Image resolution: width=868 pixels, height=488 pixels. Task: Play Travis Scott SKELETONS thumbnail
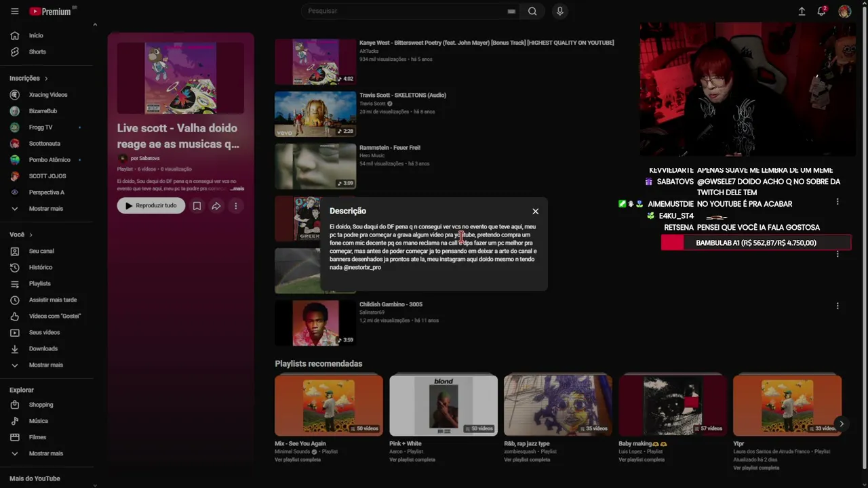[x=315, y=114]
